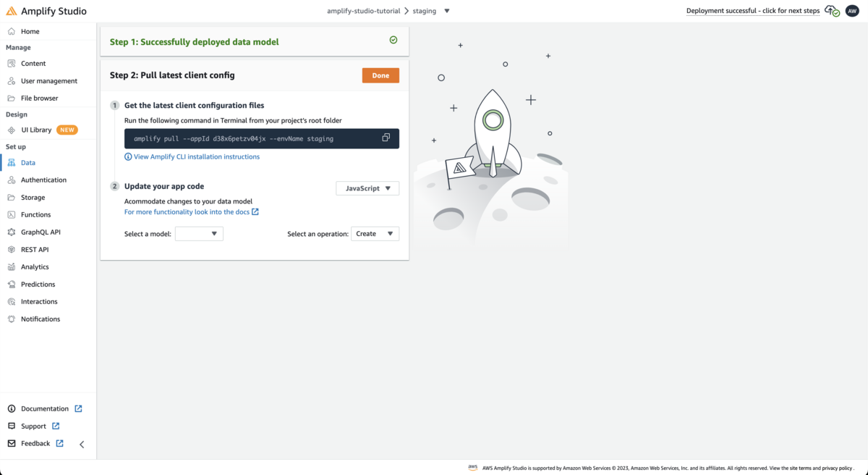
Task: Open View Amplify CLI installation instructions link
Action: coord(196,156)
